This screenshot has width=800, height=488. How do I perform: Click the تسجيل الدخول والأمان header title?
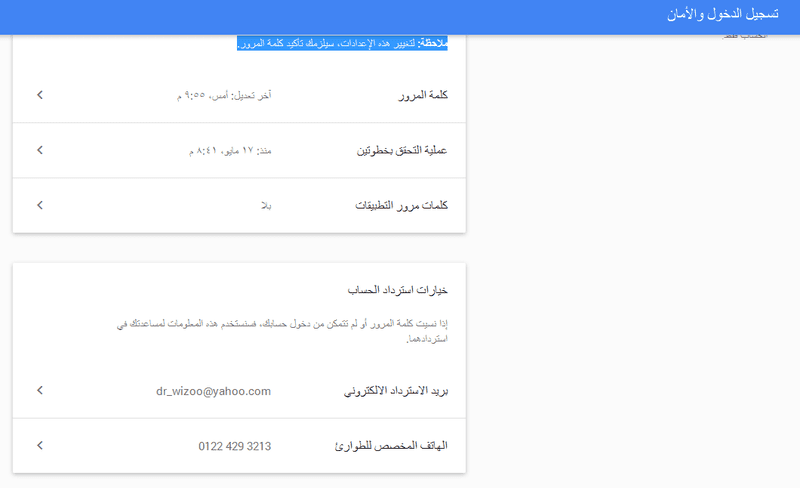point(723,14)
